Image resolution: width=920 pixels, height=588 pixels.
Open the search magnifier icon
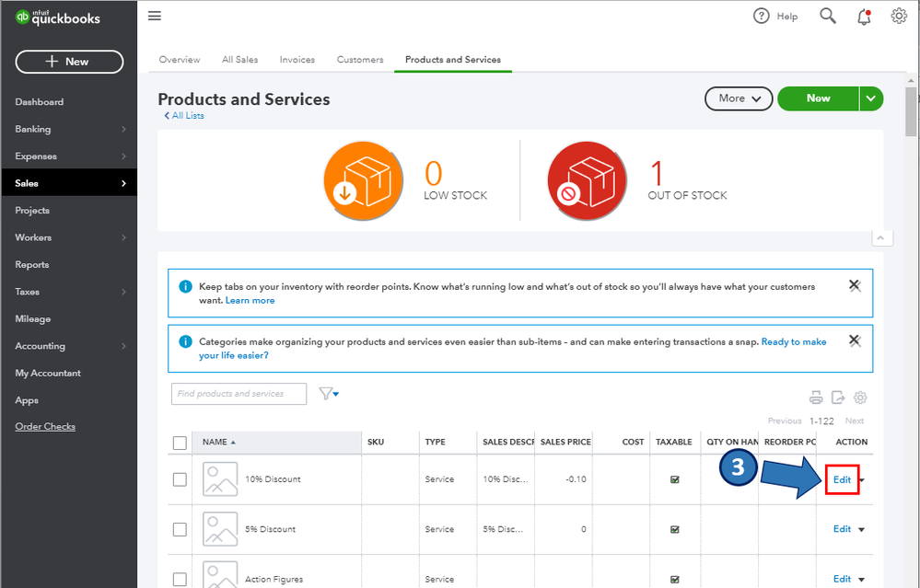coord(828,16)
